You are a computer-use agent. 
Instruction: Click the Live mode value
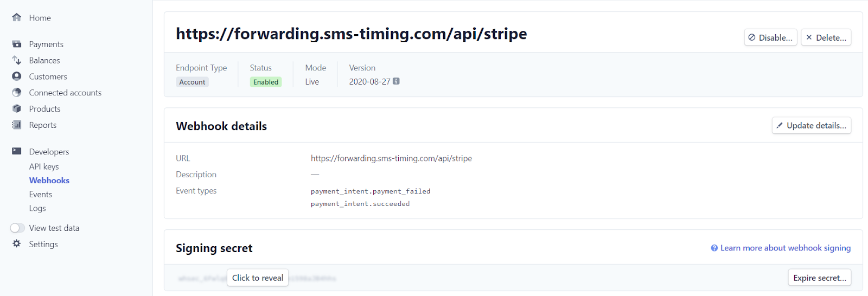(312, 82)
